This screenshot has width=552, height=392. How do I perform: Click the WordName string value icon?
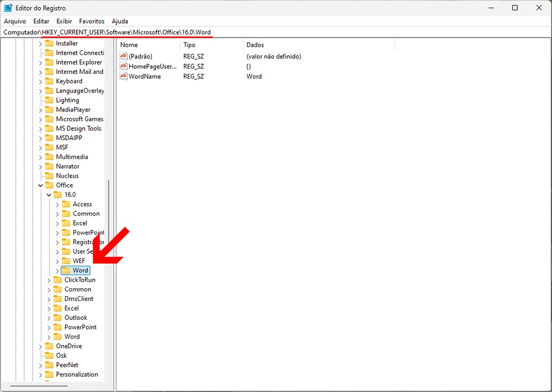click(124, 76)
